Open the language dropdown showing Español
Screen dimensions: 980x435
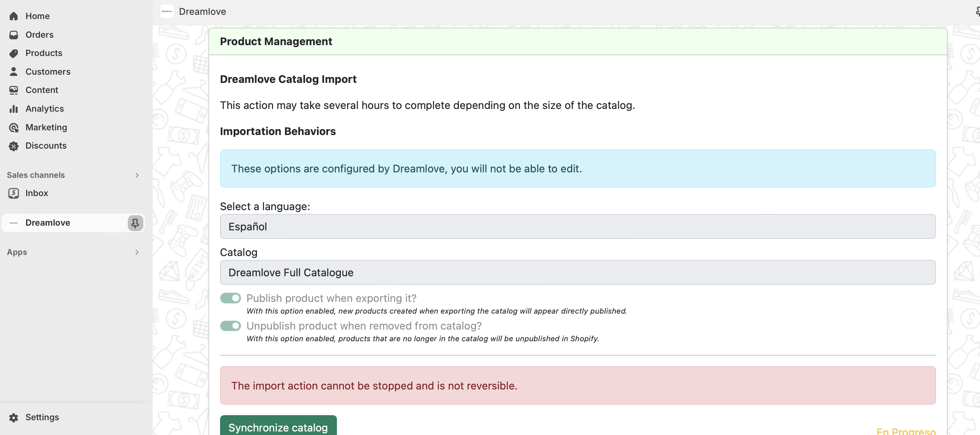[578, 226]
